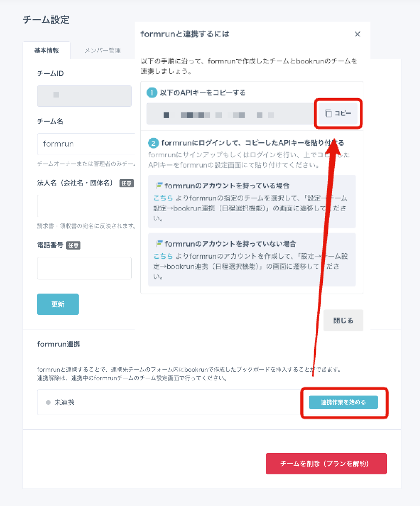Viewport: 420px width, 506px height.
Task: Select the 基本情報 tab
Action: (46, 50)
